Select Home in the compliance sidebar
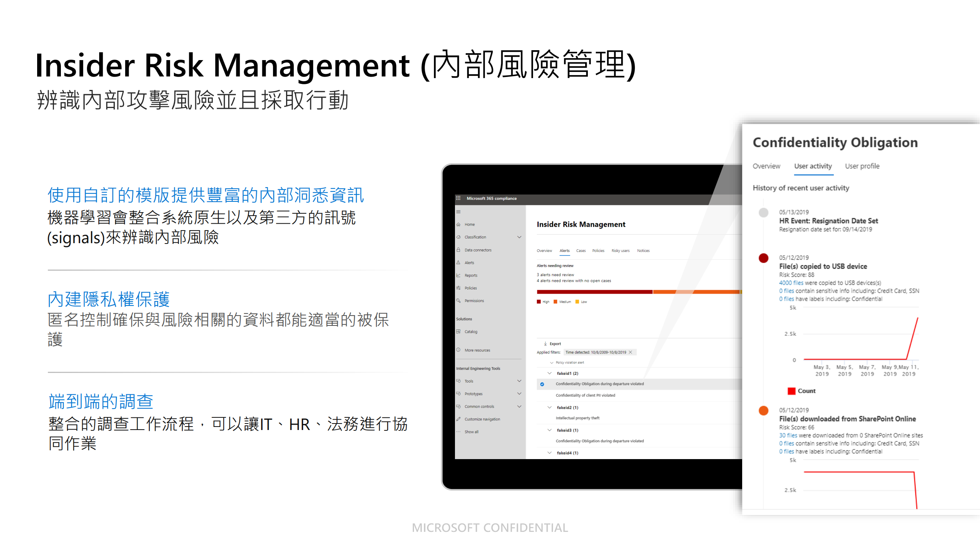This screenshot has height=551, width=980. click(x=470, y=224)
